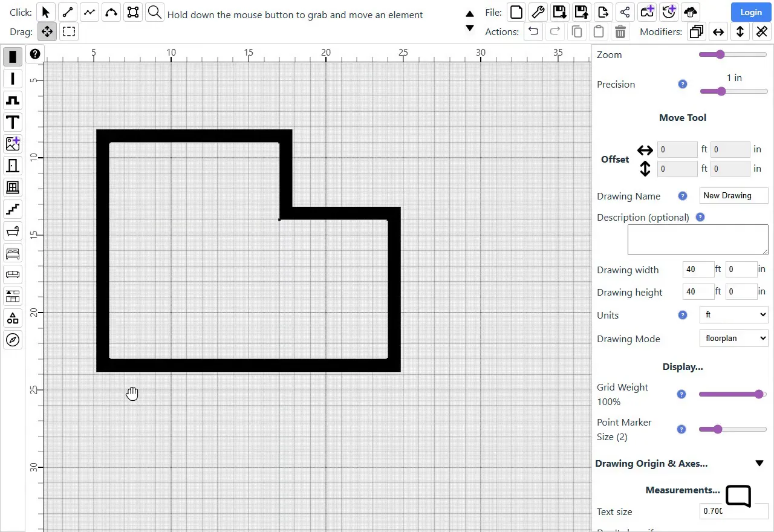
Task: Choose the rectangle shape tool
Action: (133, 12)
